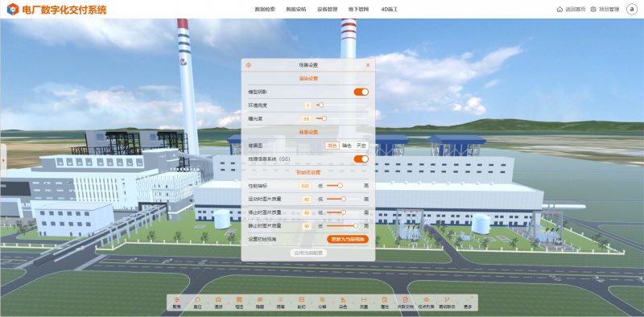The width and height of the screenshot is (644, 317).
Task: Click the 更新为当前视角 button
Action: 348,239
